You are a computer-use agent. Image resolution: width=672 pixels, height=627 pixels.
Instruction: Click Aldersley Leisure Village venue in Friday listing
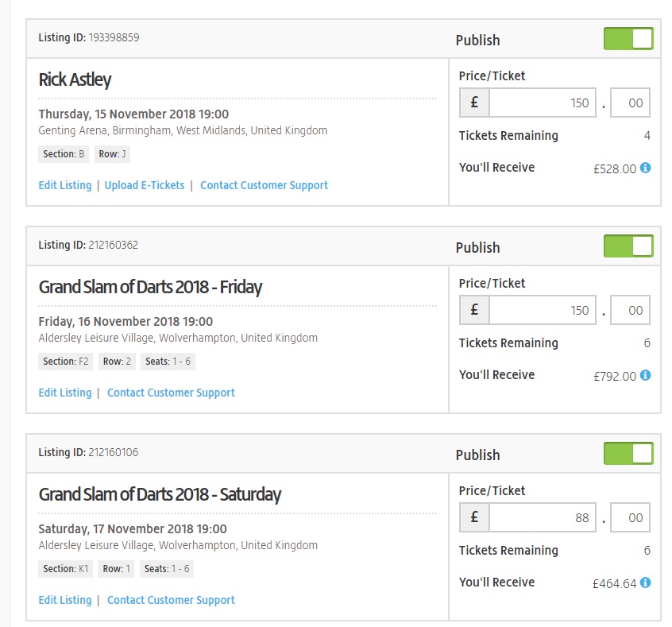[178, 338]
